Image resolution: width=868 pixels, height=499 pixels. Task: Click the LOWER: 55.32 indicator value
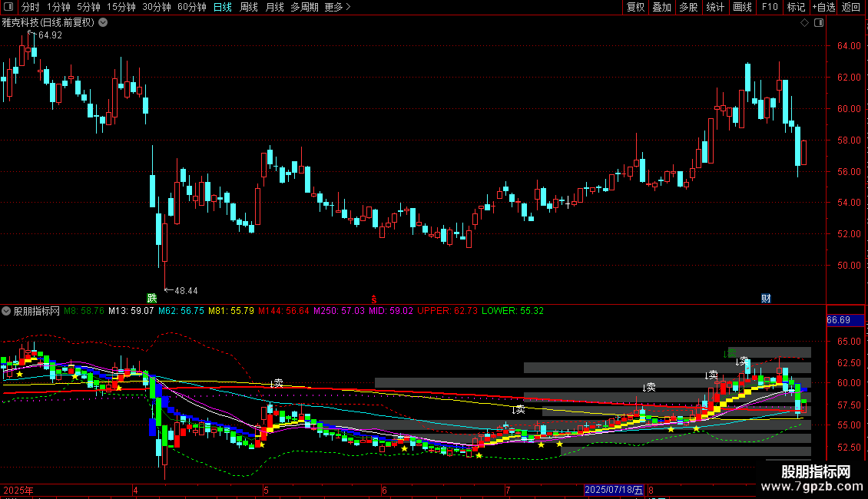pos(512,311)
